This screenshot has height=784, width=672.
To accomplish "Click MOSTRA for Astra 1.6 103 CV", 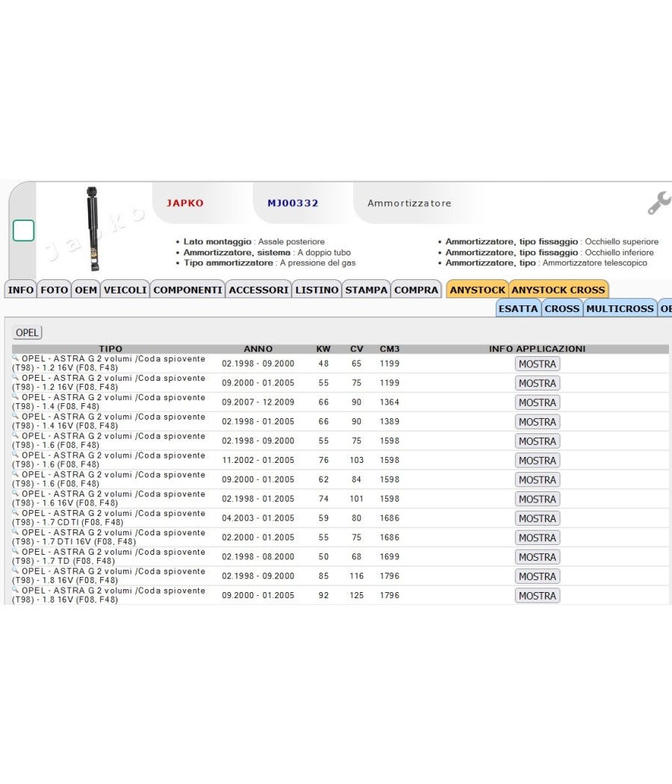I will coord(538,461).
